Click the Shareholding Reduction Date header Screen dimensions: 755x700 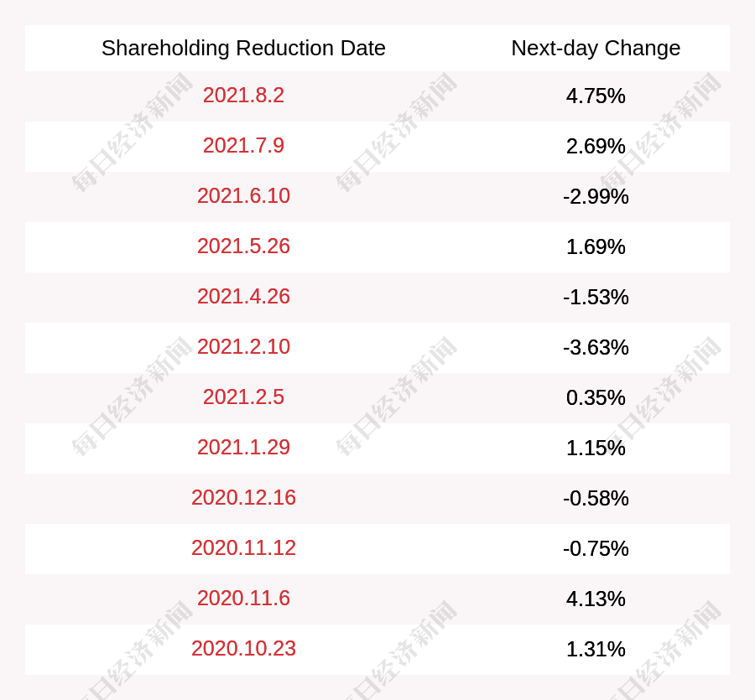(x=243, y=49)
